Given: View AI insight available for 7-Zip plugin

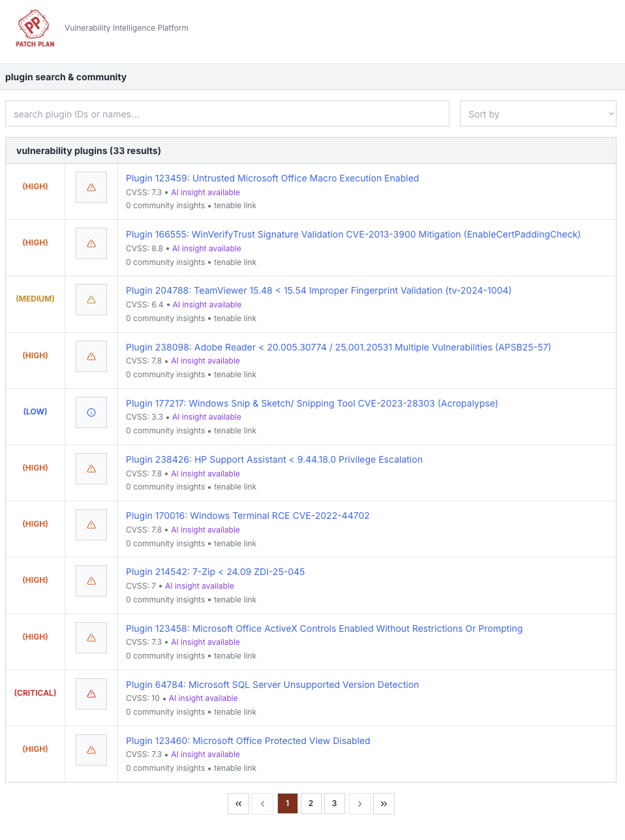Looking at the screenshot, I should click(200, 586).
